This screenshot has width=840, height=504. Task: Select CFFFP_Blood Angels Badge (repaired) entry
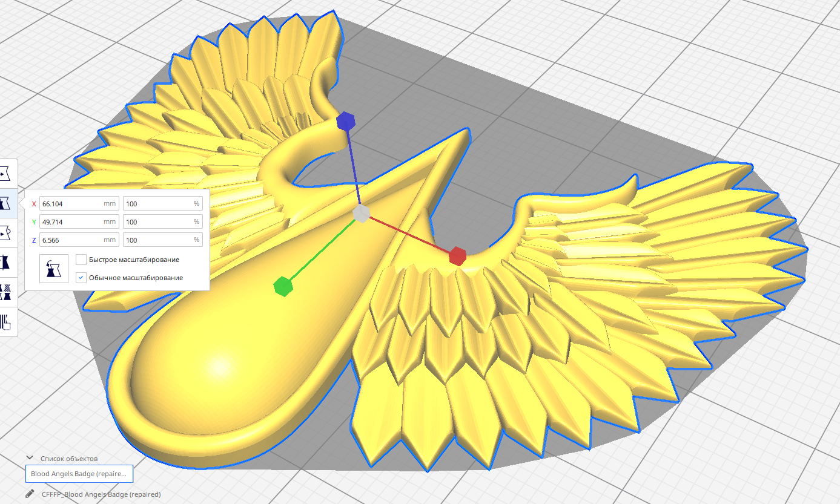(x=100, y=494)
